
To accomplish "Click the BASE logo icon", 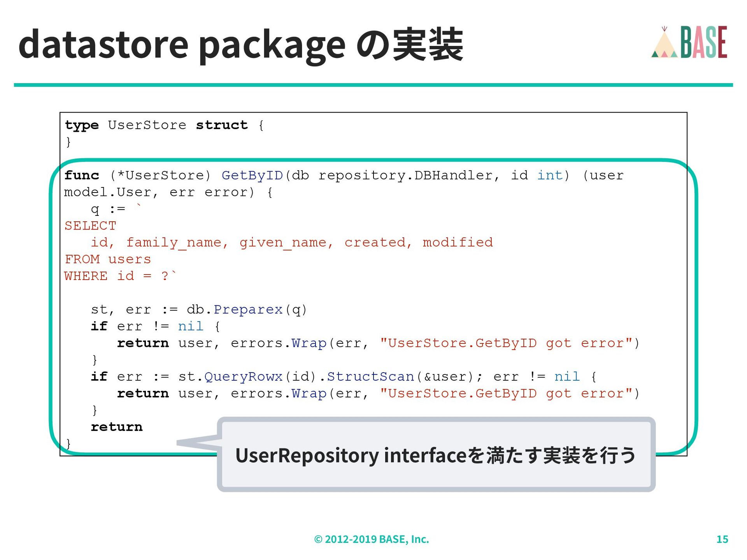I will tap(703, 42).
